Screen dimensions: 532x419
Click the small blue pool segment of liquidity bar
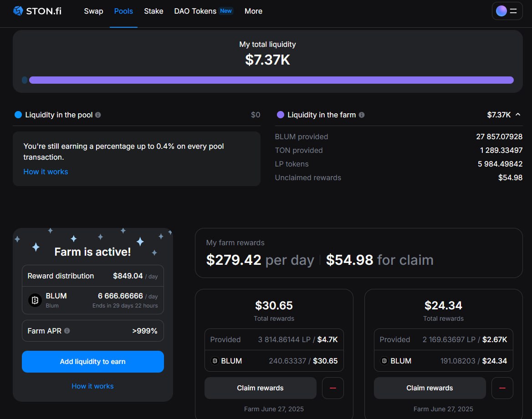(x=25, y=80)
